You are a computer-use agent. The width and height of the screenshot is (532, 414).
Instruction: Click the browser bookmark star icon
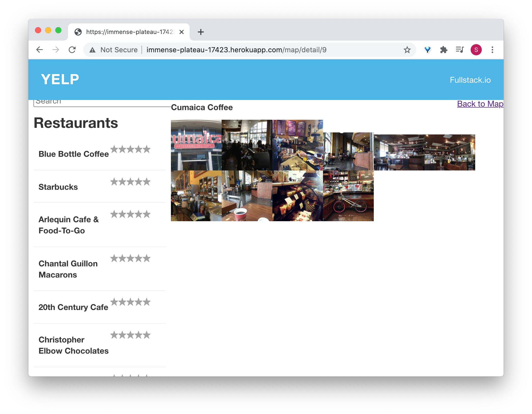pyautogui.click(x=407, y=50)
